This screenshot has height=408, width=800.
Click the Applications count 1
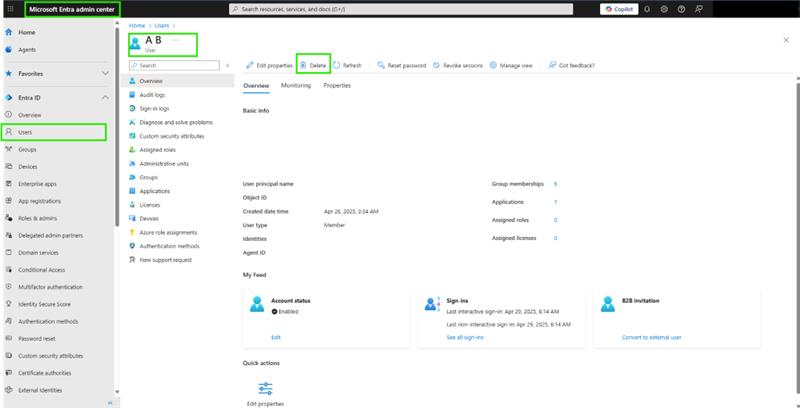pos(555,202)
